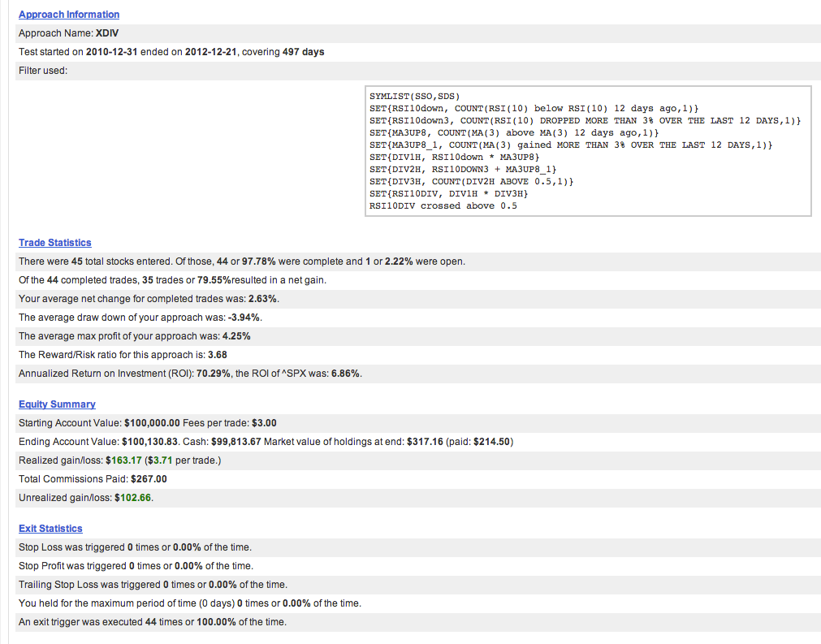
Task: Click the Approach Information heading link
Action: (x=69, y=15)
